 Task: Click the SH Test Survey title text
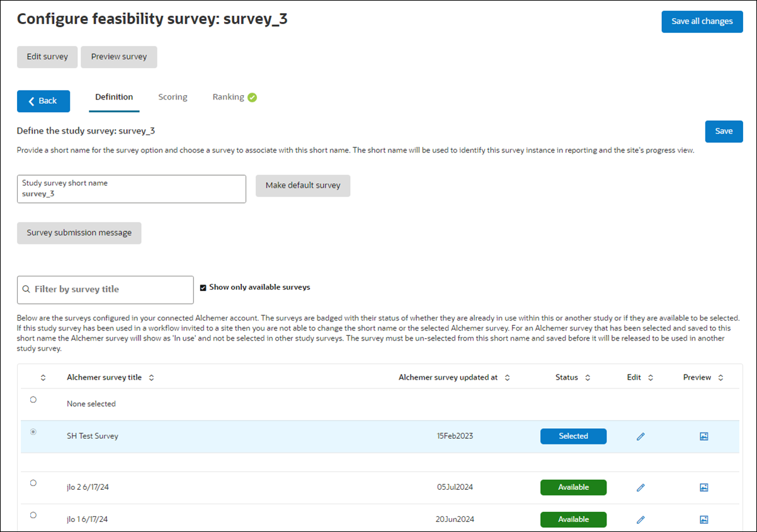click(x=93, y=436)
